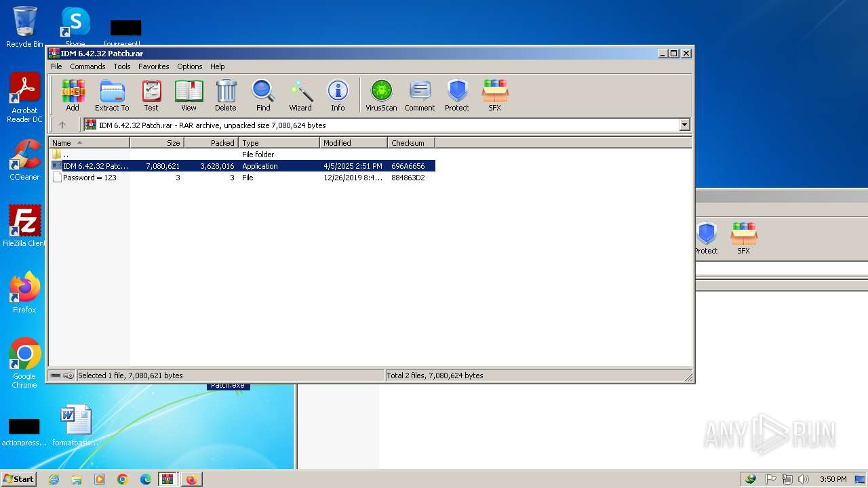868x488 pixels.
Task: Sort by the Modified column header
Action: [354, 143]
